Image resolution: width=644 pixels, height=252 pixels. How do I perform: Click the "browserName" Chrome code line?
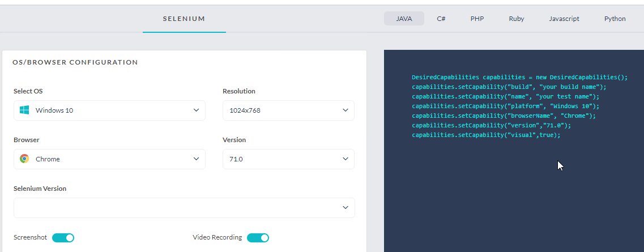pyautogui.click(x=504, y=116)
